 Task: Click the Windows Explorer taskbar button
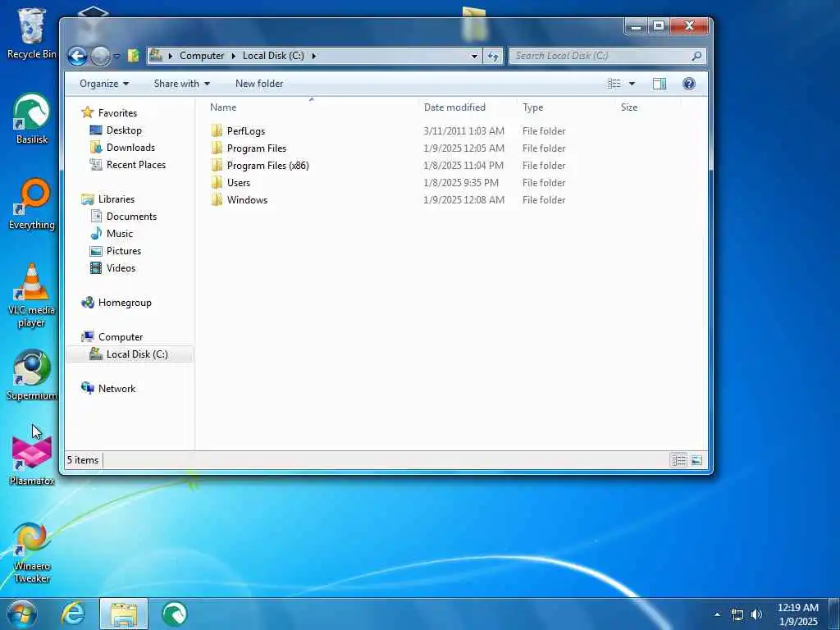coord(124,614)
